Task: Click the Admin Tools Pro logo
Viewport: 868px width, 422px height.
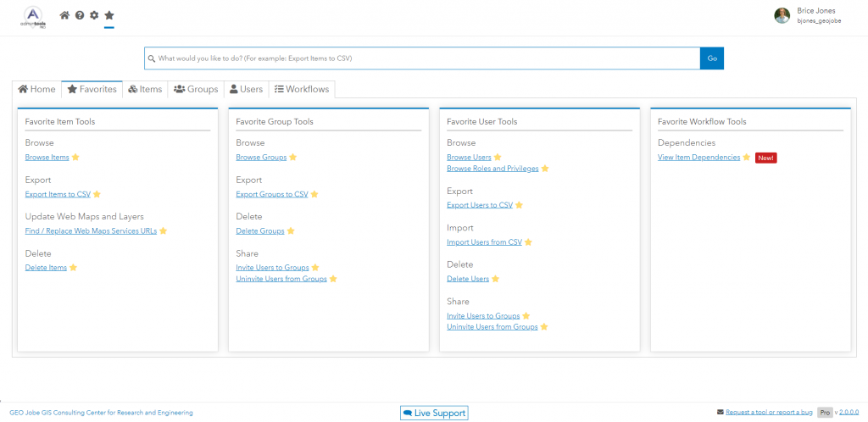Action: pyautogui.click(x=33, y=17)
